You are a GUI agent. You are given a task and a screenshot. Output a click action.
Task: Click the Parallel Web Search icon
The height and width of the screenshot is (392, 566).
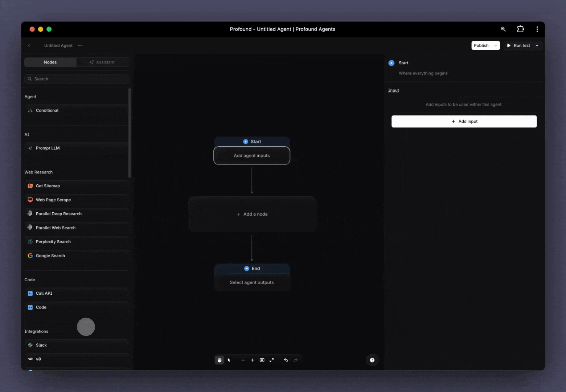[30, 228]
